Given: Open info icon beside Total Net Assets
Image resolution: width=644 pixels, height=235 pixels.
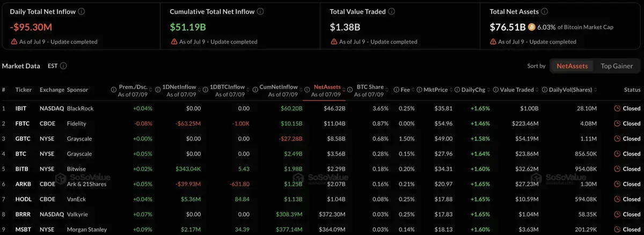Looking at the screenshot, I should click(544, 11).
